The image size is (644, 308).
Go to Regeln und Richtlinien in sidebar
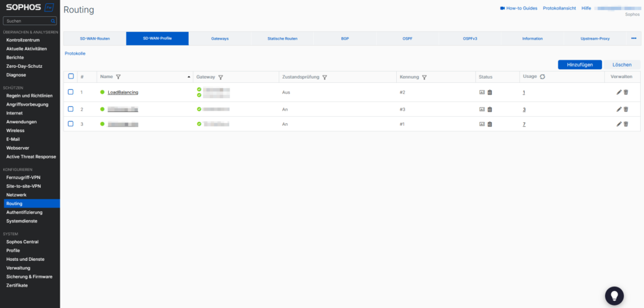[29, 96]
